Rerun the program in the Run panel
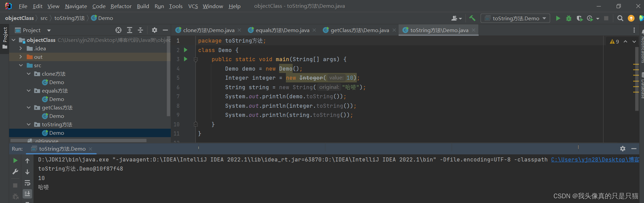 (15, 160)
